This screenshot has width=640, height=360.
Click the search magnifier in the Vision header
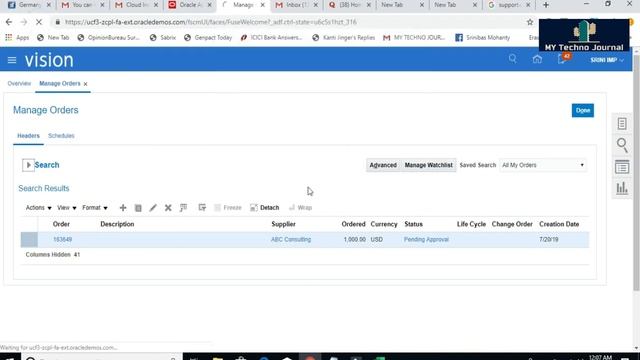pos(513,59)
